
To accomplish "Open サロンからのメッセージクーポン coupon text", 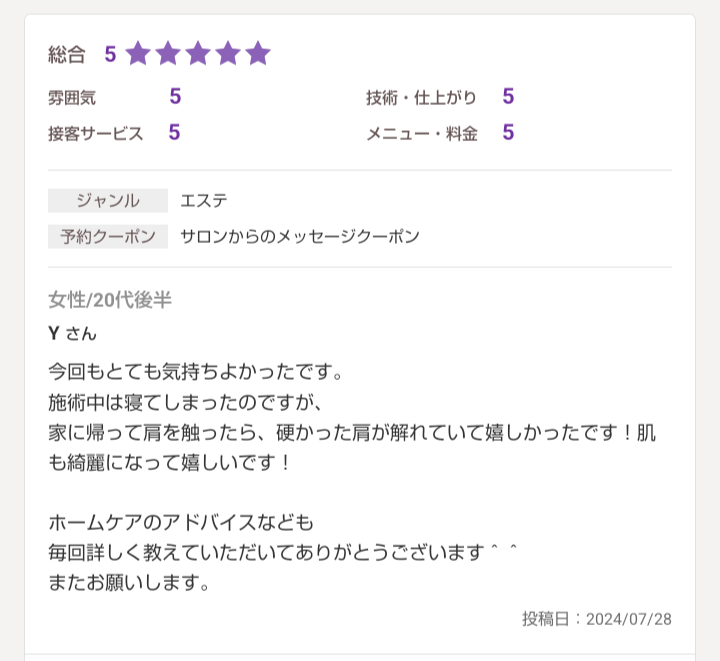I will click(x=300, y=236).
